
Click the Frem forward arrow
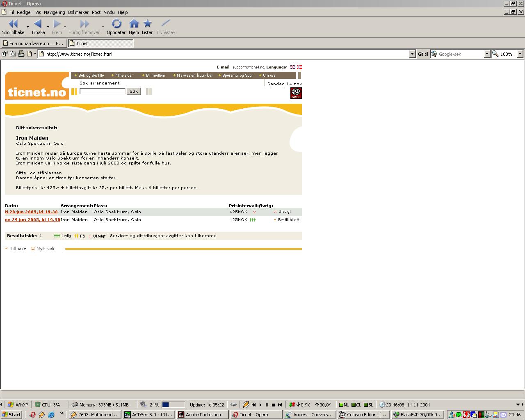pyautogui.click(x=57, y=24)
